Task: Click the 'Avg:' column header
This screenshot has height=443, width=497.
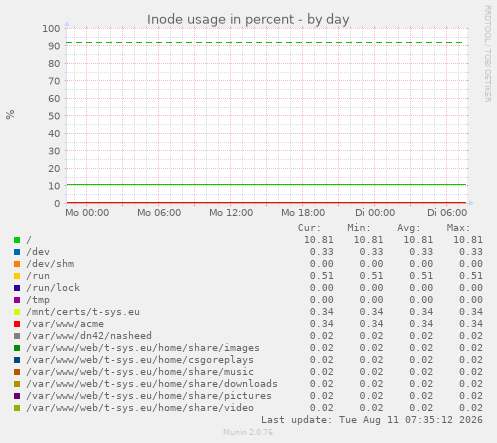Action: (x=409, y=228)
